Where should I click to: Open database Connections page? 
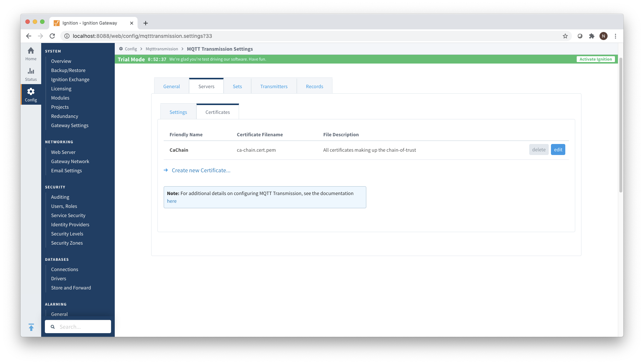click(x=65, y=269)
